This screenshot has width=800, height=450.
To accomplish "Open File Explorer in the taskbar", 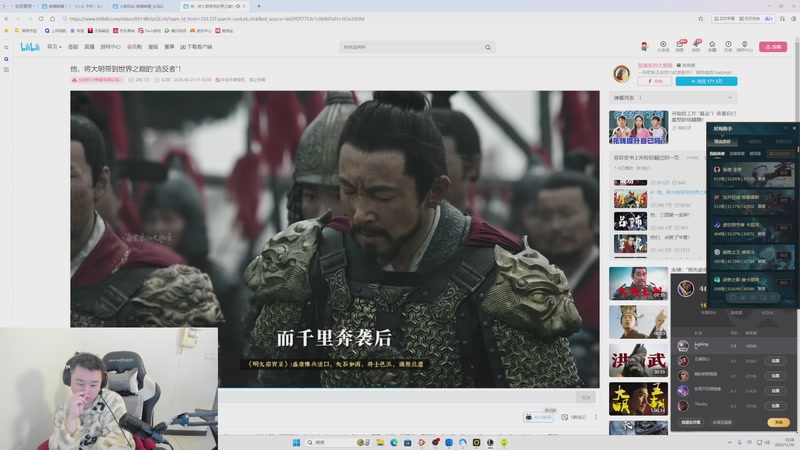I will [380, 442].
